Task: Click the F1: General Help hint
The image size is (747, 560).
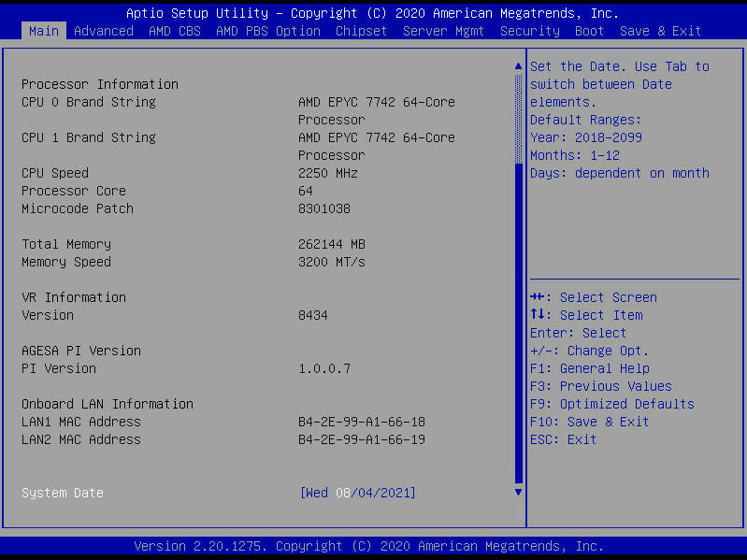Action: tap(590, 368)
